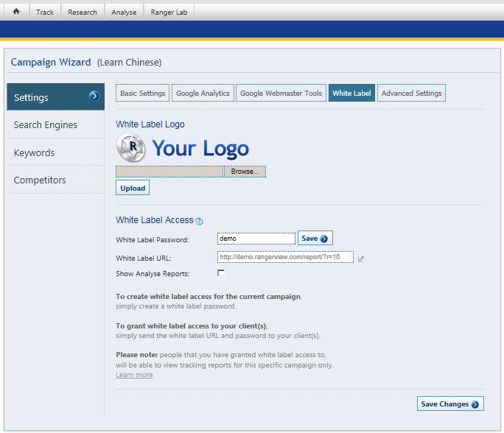The height and width of the screenshot is (433, 504).
Task: Open the Competitors section in the sidebar
Action: point(40,180)
